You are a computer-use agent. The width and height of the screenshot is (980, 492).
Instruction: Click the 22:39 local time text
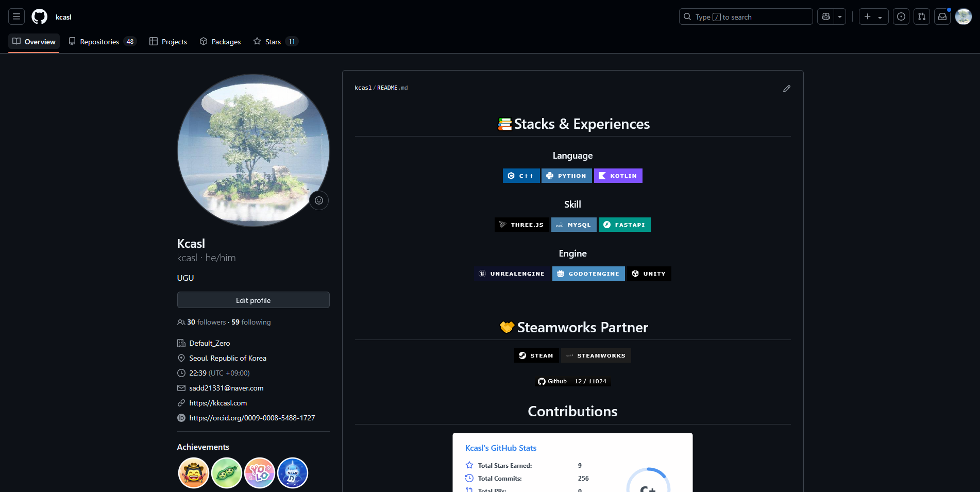click(x=198, y=373)
